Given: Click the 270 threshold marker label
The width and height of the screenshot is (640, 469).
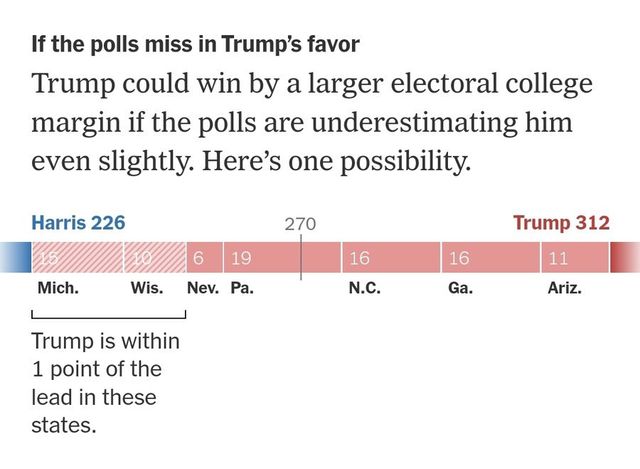Looking at the screenshot, I should [x=300, y=224].
